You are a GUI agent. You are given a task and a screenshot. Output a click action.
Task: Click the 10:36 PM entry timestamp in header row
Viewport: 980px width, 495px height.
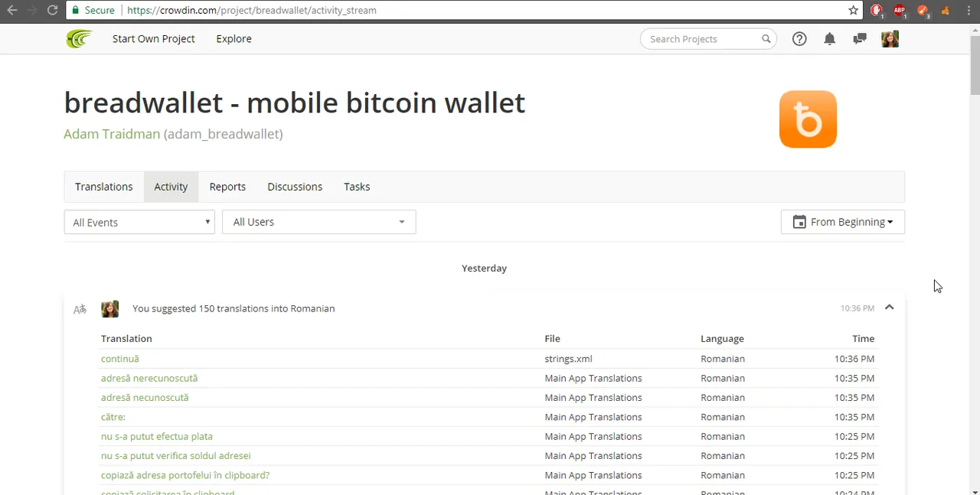click(x=857, y=308)
